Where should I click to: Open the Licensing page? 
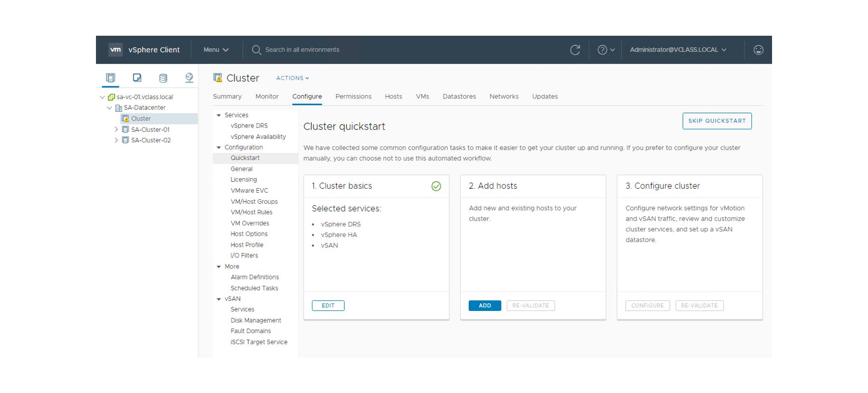tap(244, 180)
